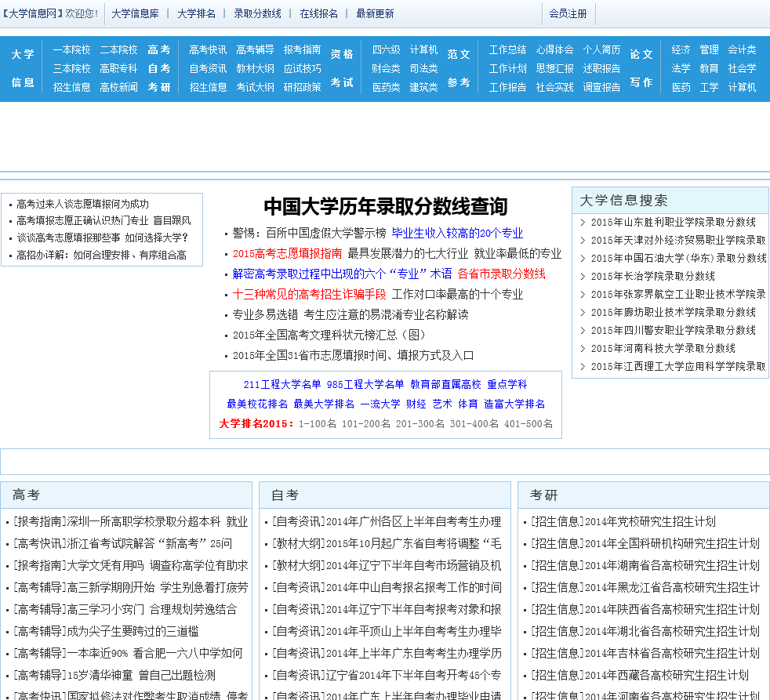Screen dimensions: 770x700
Task: Open 在线报名 in the top menu
Action: click(x=318, y=14)
